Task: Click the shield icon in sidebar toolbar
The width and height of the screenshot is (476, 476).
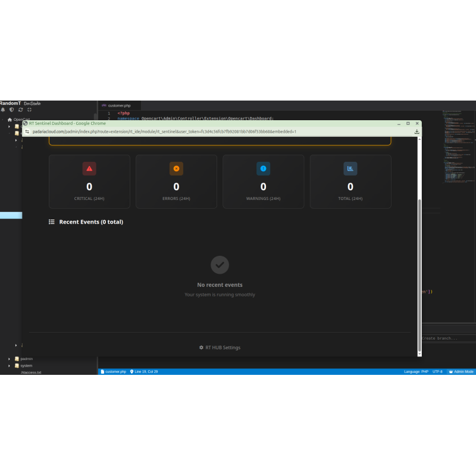Action: (x=11, y=109)
